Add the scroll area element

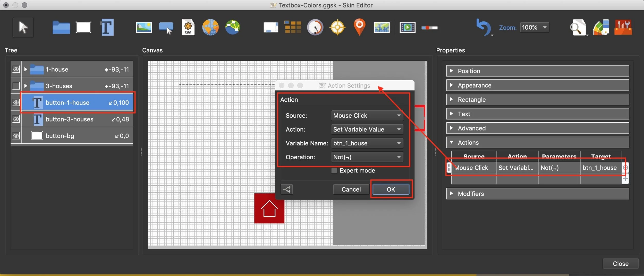pyautogui.click(x=270, y=27)
